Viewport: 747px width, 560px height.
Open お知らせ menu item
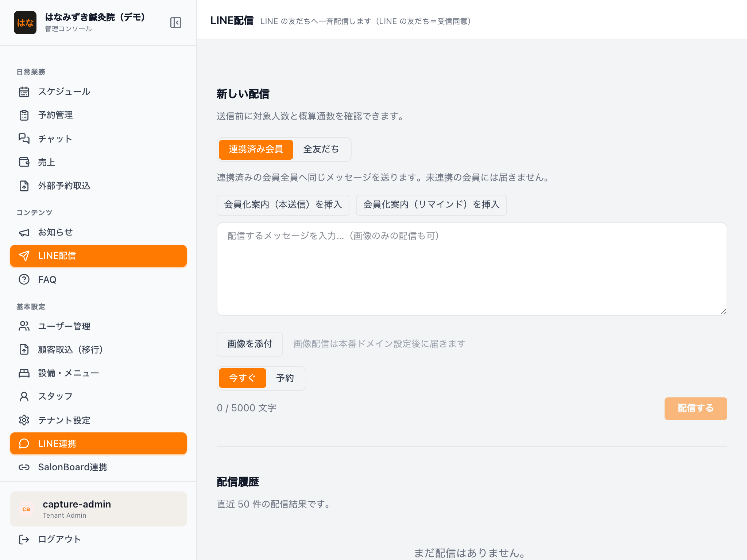tap(98, 233)
